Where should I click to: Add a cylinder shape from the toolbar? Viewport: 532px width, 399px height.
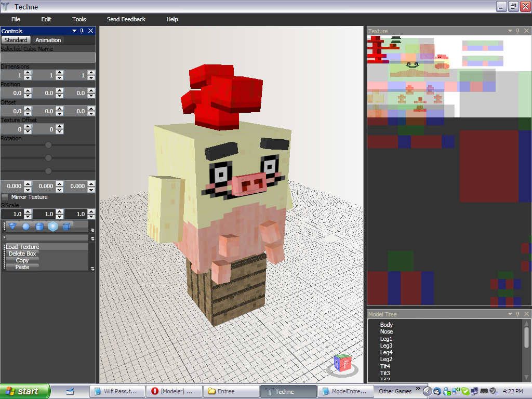tap(39, 227)
